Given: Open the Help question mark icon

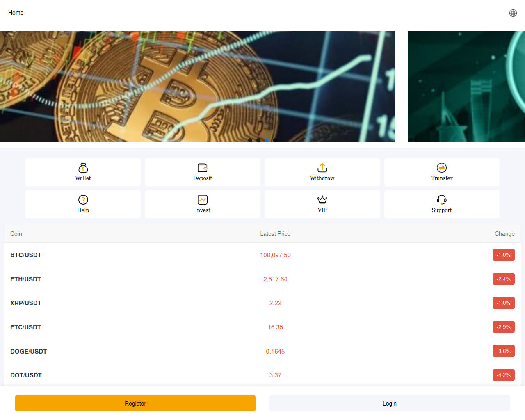Looking at the screenshot, I should [x=83, y=200].
